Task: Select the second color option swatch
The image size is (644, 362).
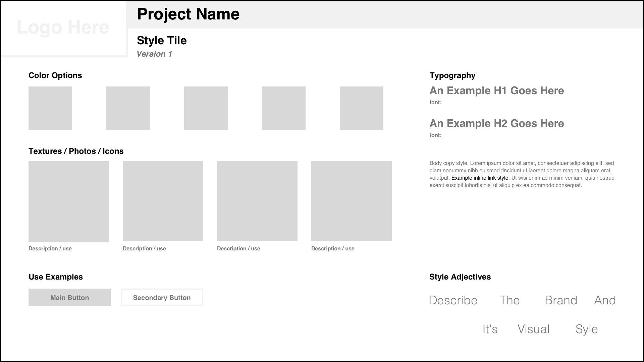Action: point(128,108)
